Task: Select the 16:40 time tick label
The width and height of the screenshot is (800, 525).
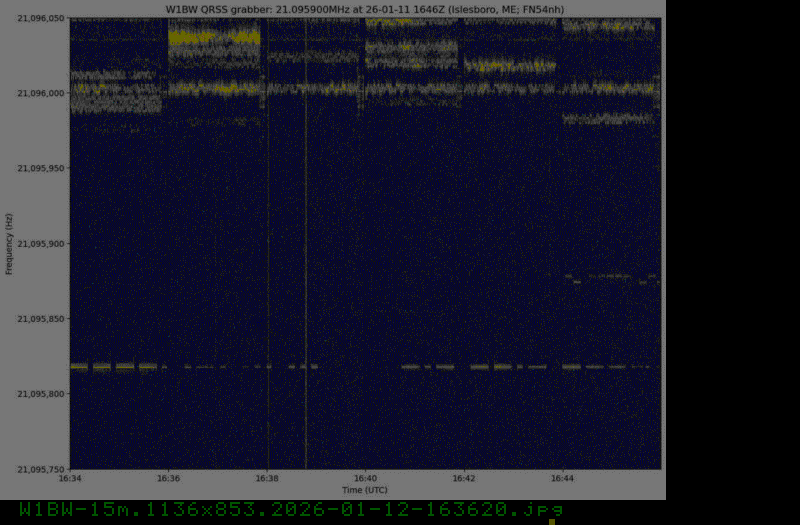Action: (x=365, y=479)
